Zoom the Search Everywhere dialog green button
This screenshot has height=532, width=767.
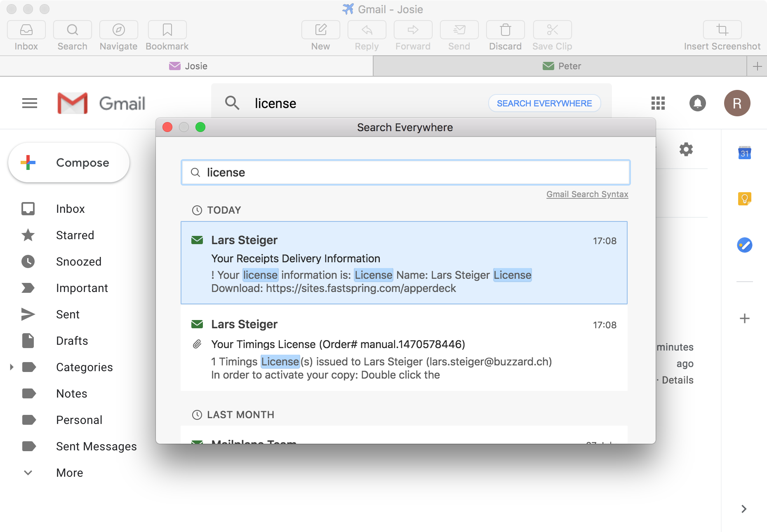coord(200,127)
